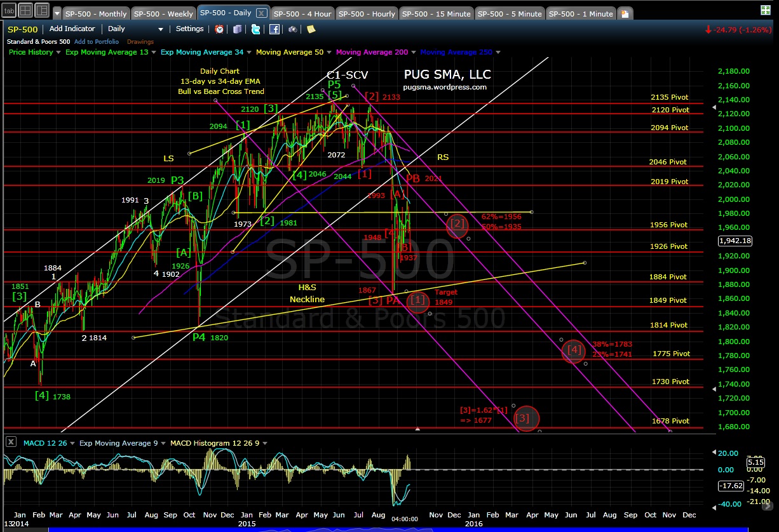Click the current price tag 1,942.18
779x532 pixels.
pos(735,241)
